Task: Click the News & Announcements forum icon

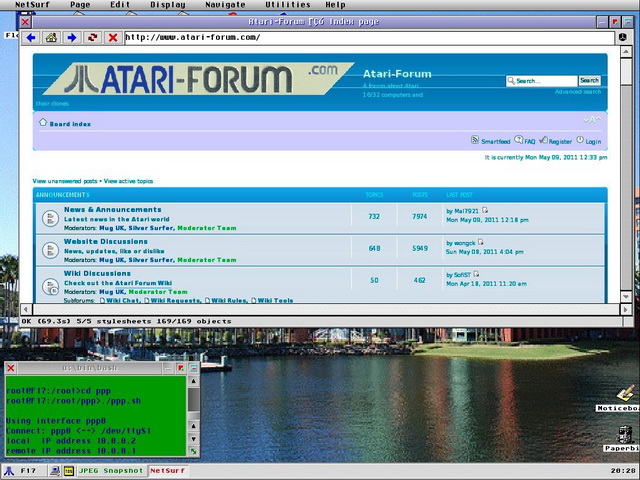Action: click(50, 218)
